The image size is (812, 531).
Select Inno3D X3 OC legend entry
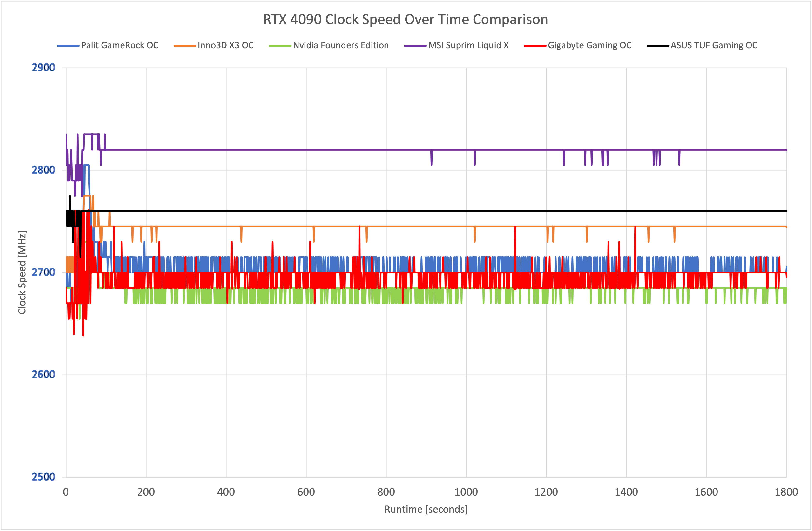pos(225,45)
